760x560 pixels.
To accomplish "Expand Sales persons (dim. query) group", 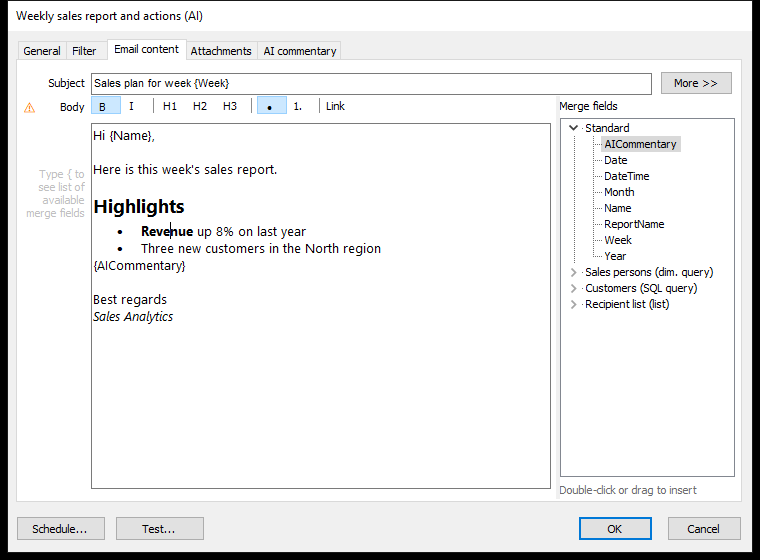I will coord(573,272).
